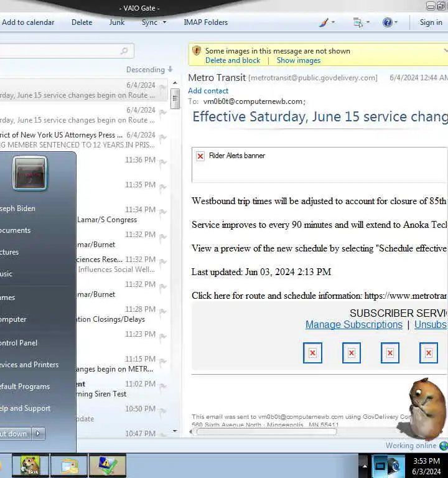
Task: Open the paintbrush color theme menu
Action: (324, 22)
